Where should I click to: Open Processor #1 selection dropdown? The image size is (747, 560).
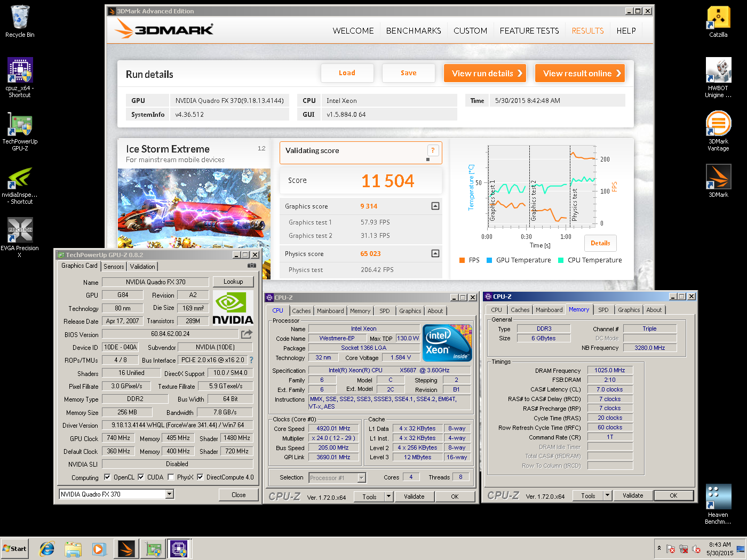click(362, 478)
